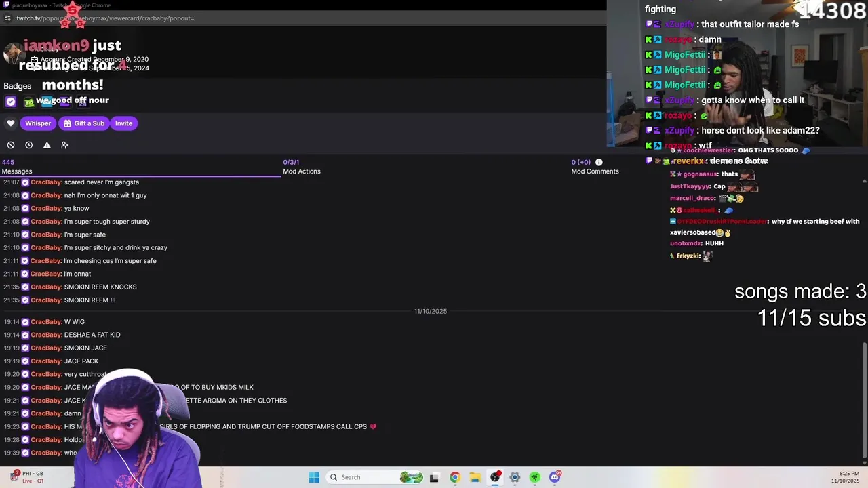This screenshot has width=868, height=488.
Task: Click the message "I'm super safe" at 21:10
Action: tap(85, 235)
